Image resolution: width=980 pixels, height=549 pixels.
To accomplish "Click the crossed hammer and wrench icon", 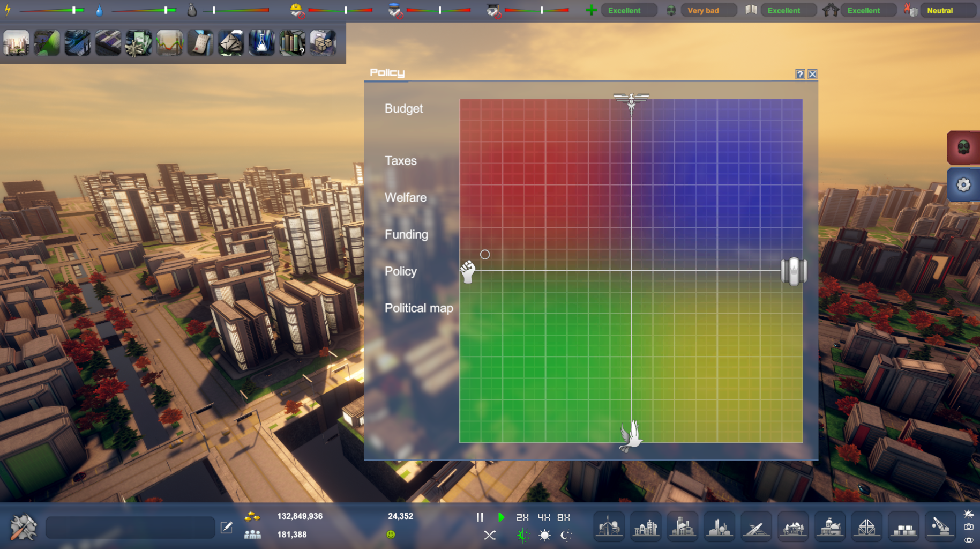I will (24, 527).
